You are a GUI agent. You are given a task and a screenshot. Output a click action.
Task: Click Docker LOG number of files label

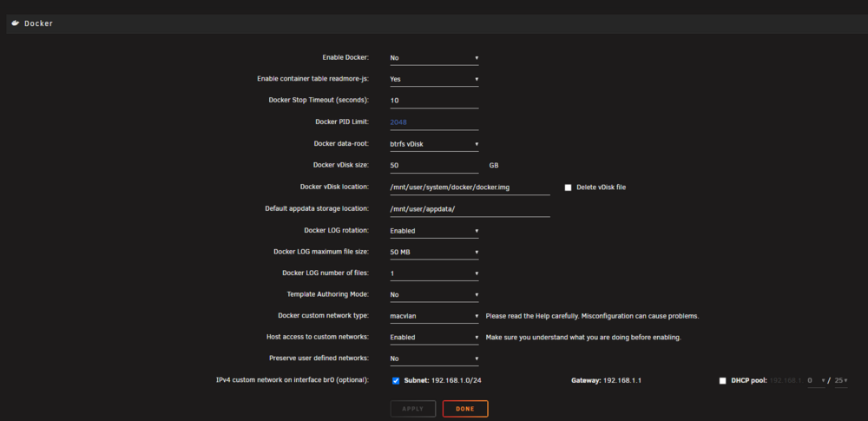pyautogui.click(x=325, y=273)
